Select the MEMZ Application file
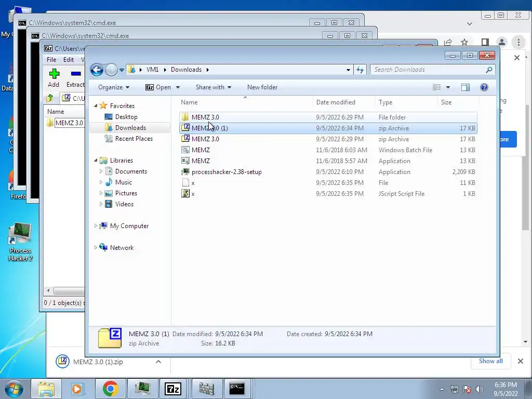This screenshot has height=399, width=532. point(328,161)
